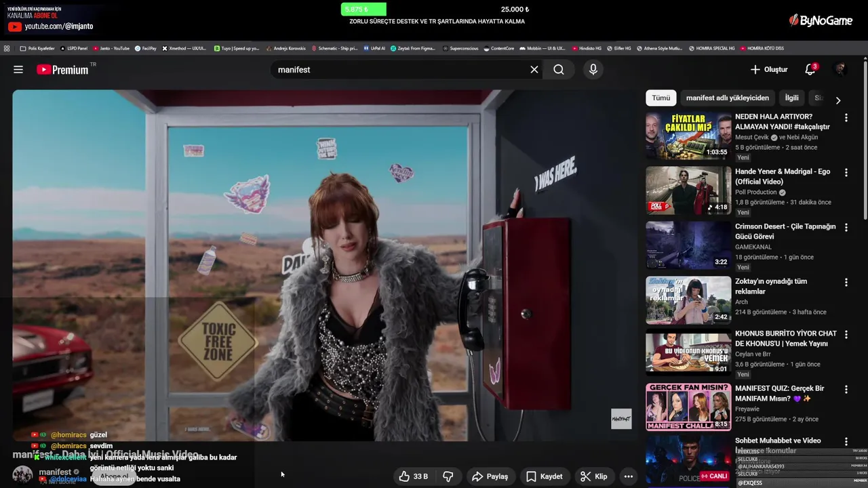
Task: Select 'manifest adlı yükleyiciden' chip
Action: coord(728,98)
